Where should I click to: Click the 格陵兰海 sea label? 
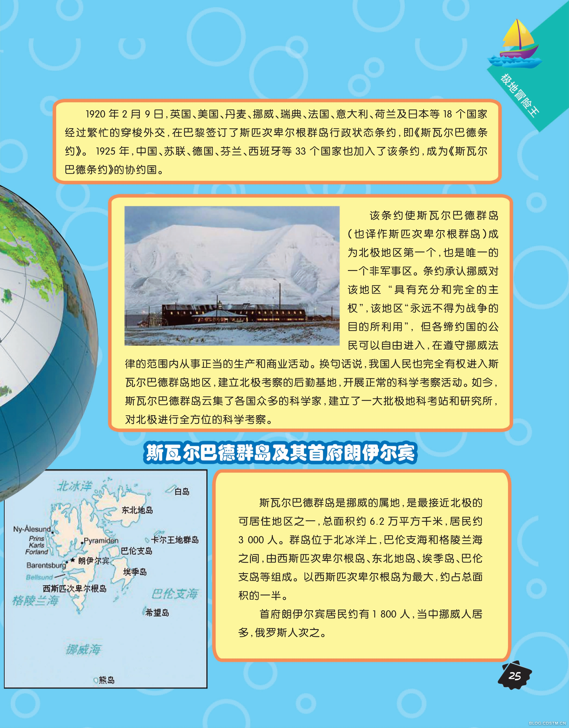coord(35,601)
